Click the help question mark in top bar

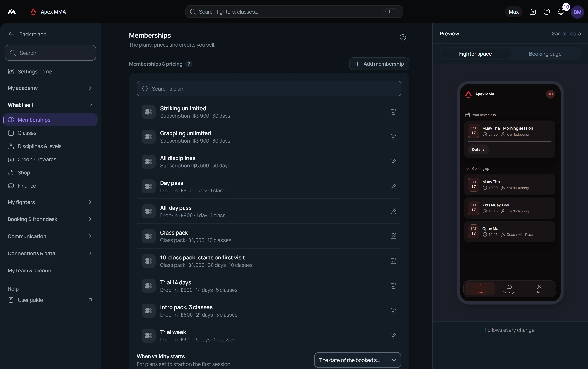[x=547, y=12]
